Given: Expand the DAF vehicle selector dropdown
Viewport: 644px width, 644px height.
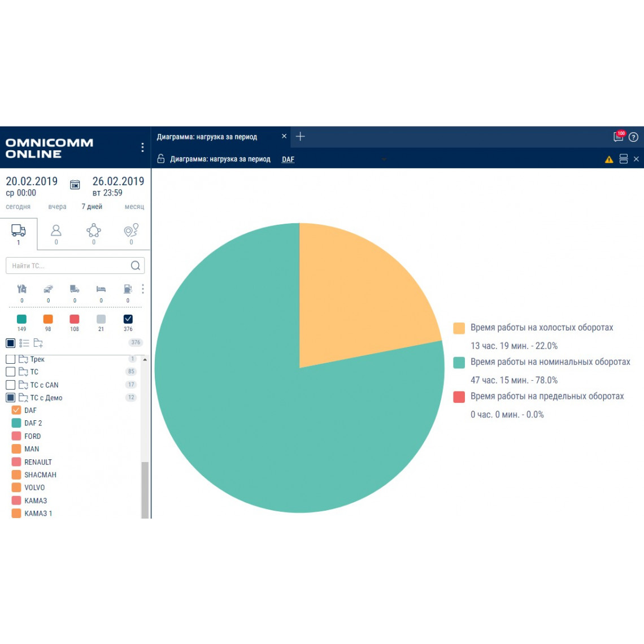Looking at the screenshot, I should click(x=384, y=159).
